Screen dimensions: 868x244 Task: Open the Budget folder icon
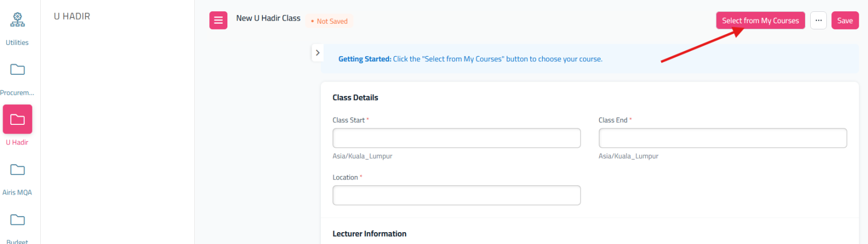tap(18, 219)
